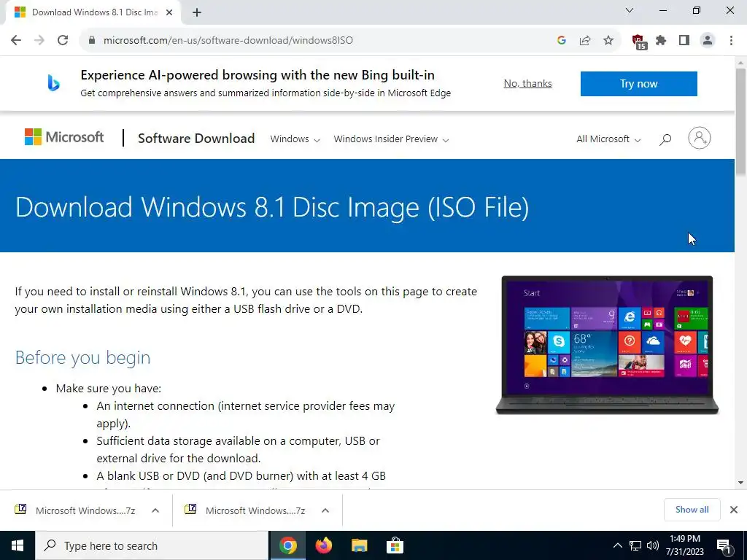Open the Chrome three-dot menu
Screen dimensions: 747x560
(731, 40)
